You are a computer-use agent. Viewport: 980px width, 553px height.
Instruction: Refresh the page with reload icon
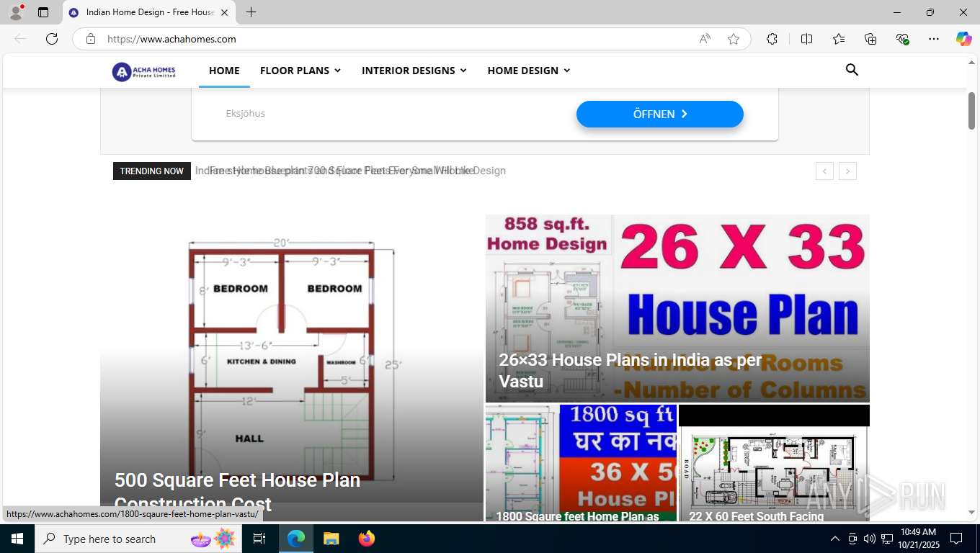(x=52, y=39)
